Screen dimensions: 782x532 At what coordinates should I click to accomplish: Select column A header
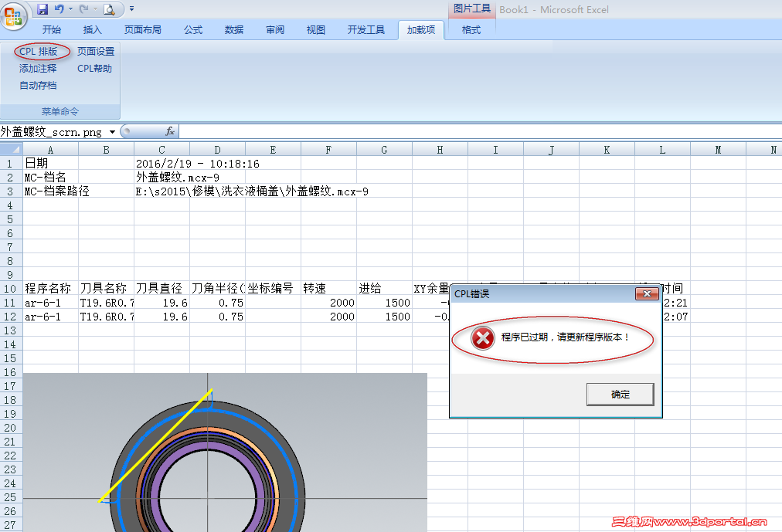50,150
